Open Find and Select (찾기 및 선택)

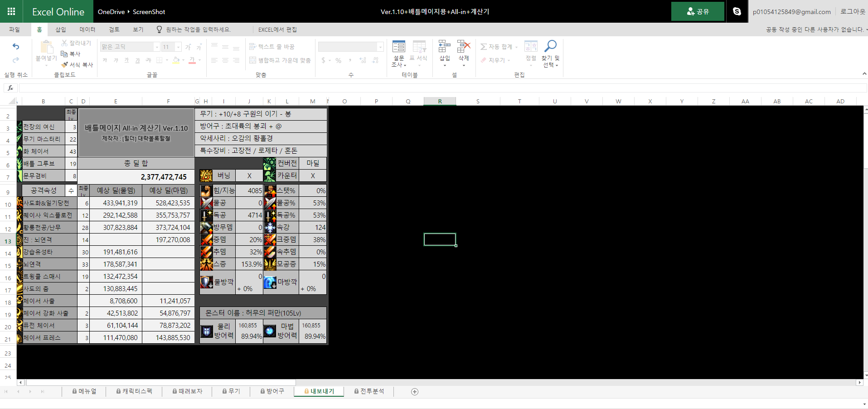click(550, 54)
